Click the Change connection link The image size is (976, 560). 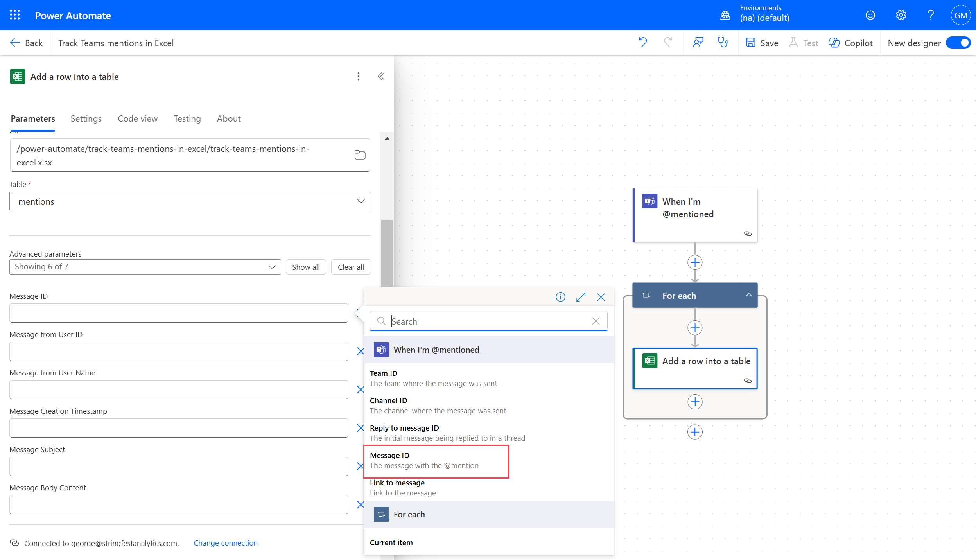click(226, 543)
